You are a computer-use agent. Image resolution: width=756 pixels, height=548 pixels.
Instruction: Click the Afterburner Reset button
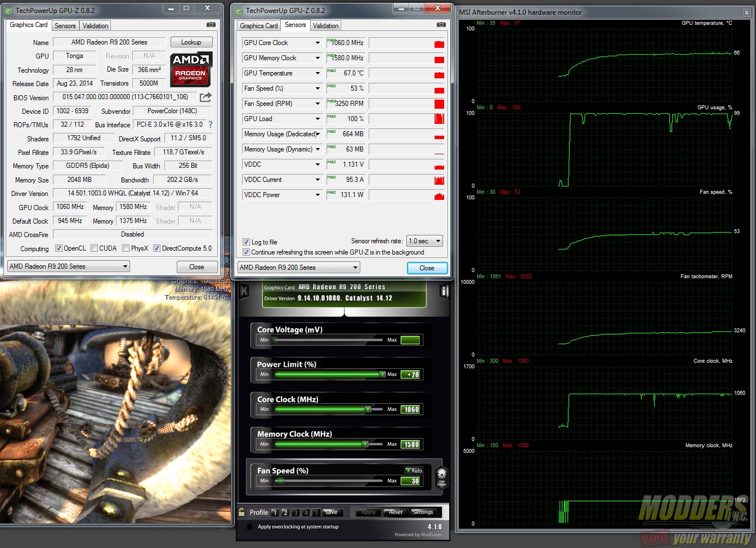point(395,512)
